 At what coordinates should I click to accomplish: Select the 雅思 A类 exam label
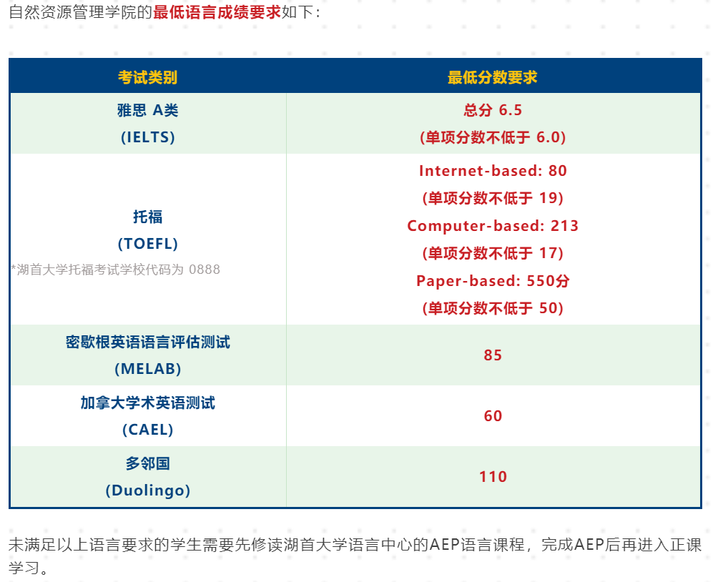(147, 110)
